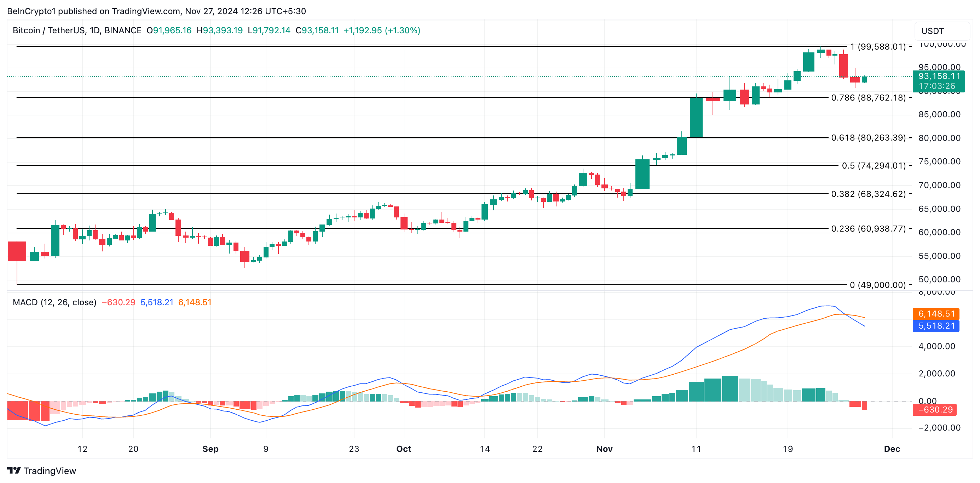The height and width of the screenshot is (483, 980).
Task: Click the 55,000.00 price axis label
Action: (x=939, y=256)
